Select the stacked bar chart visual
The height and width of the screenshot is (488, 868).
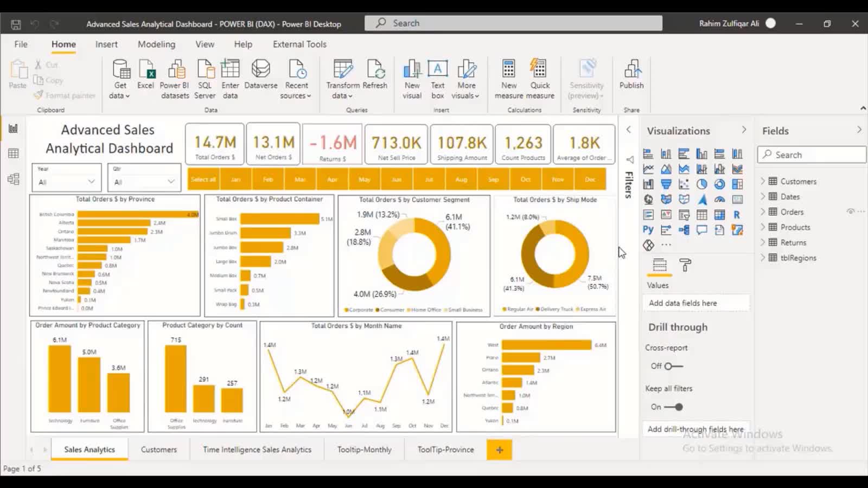click(x=648, y=154)
